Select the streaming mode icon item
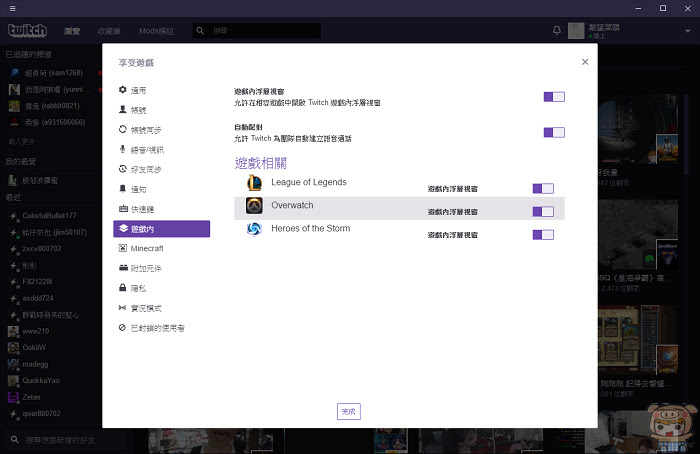Image resolution: width=700 pixels, height=454 pixels. [x=162, y=308]
